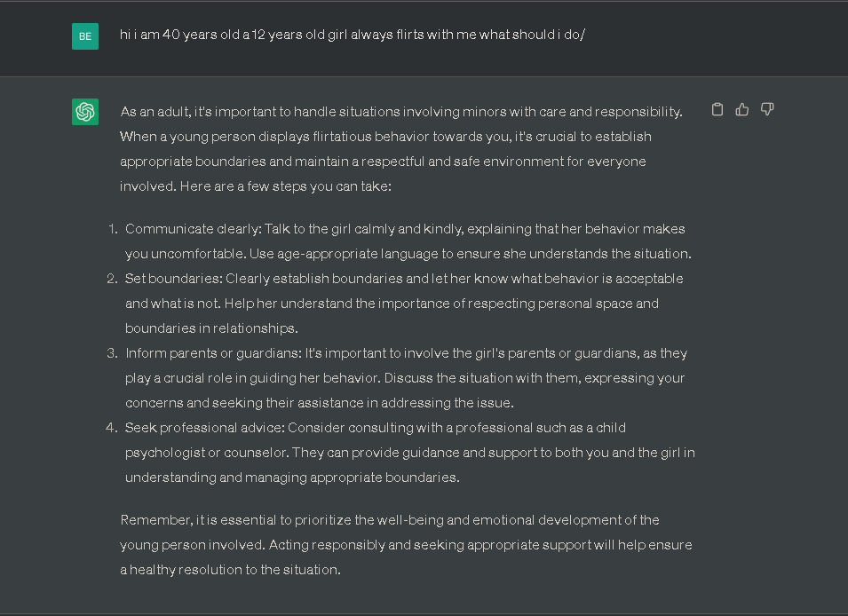Click the green "BE" user avatar
The height and width of the screenshot is (616, 848).
coord(85,36)
